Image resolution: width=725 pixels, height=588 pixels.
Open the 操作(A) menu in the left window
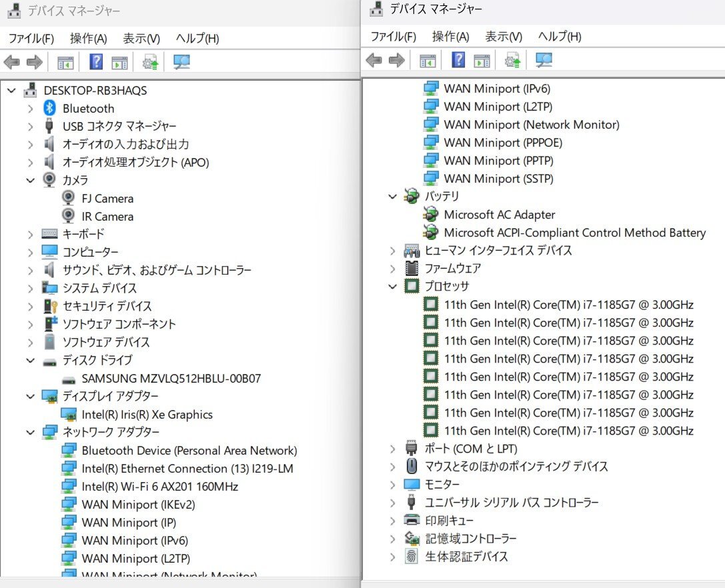coord(88,39)
